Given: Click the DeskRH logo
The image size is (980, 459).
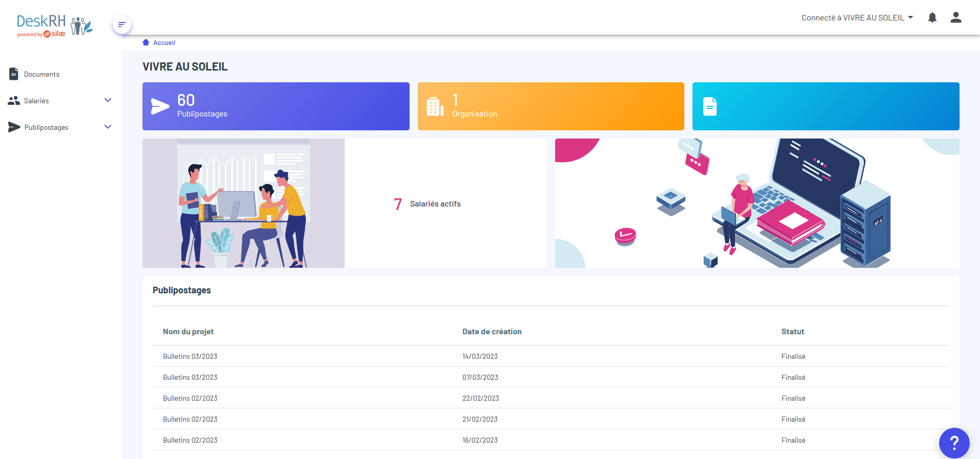Looking at the screenshot, I should (55, 26).
